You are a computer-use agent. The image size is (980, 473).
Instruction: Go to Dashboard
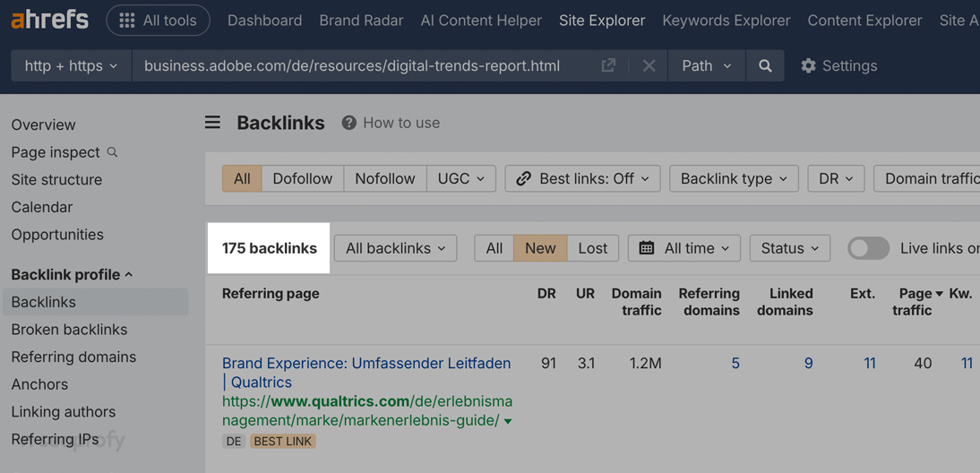coord(264,21)
